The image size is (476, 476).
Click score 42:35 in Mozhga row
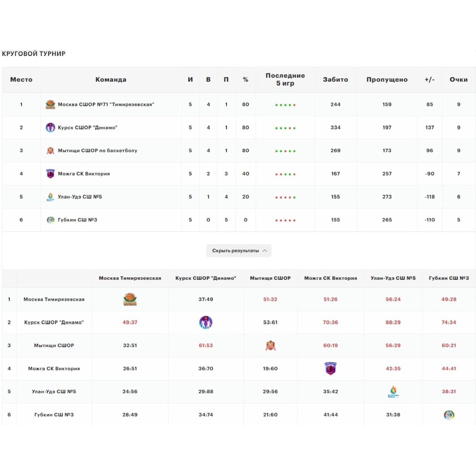coord(393,368)
